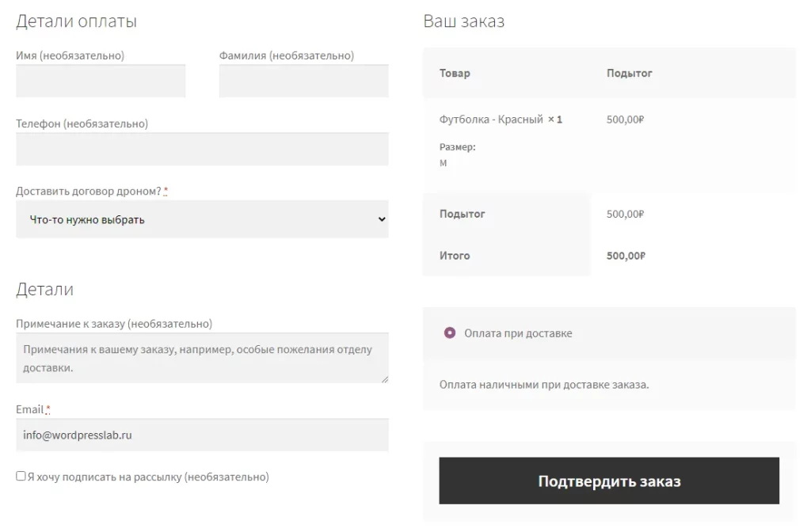Click the bold 500,00₽ total in Итого row
811x532 pixels.
coord(626,256)
